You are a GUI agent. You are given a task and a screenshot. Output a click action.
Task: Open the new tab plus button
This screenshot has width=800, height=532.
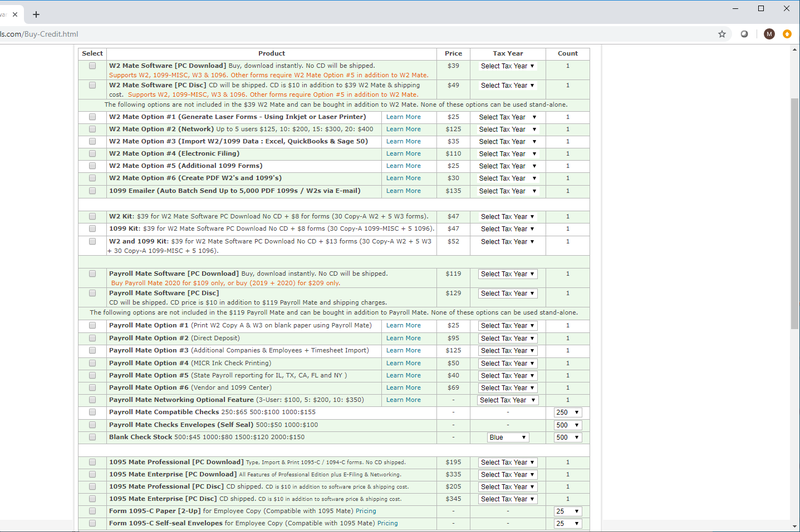(x=36, y=14)
